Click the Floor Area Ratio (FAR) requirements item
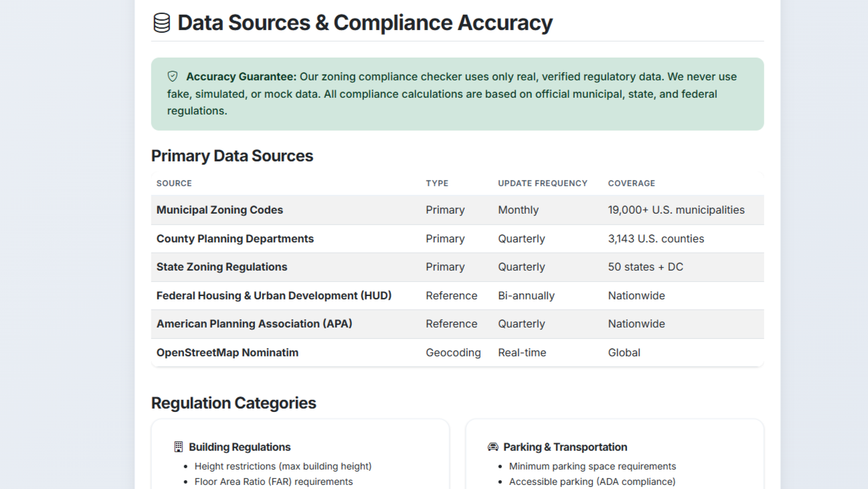868x489 pixels. [x=273, y=482]
